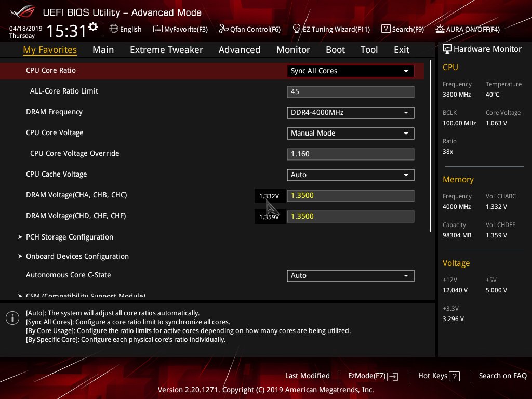Open the Extreme Tweaker tab
This screenshot has height=399, width=532.
point(166,50)
